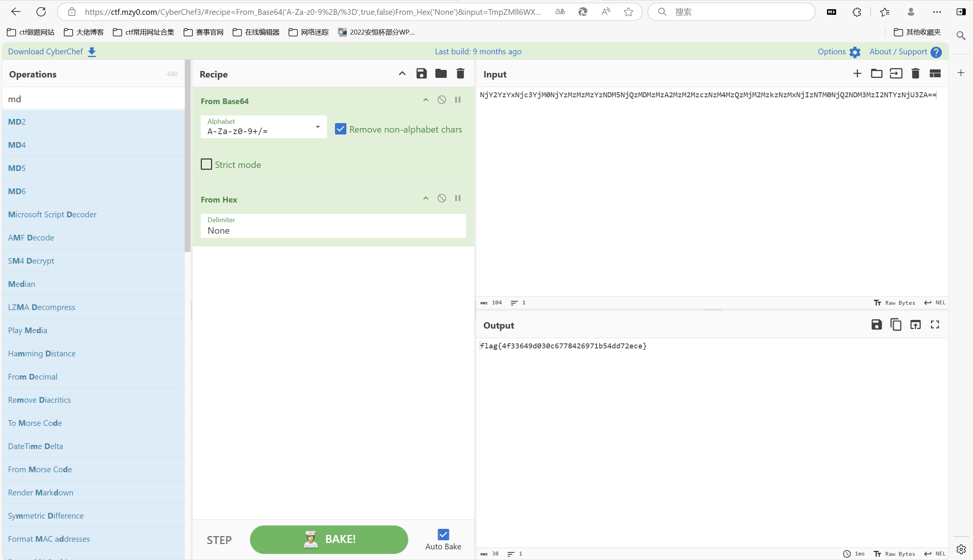The width and height of the screenshot is (973, 560).
Task: Click the BAKE! button
Action: point(329,539)
